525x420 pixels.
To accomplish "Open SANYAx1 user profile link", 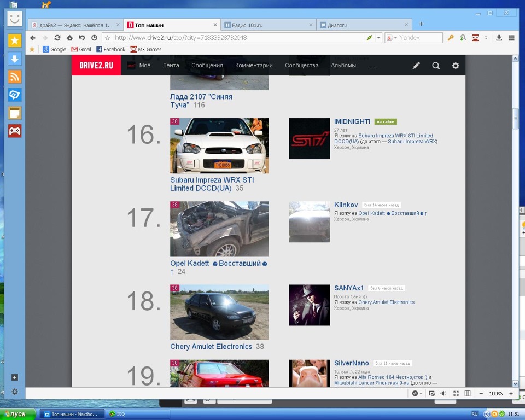I will click(349, 288).
